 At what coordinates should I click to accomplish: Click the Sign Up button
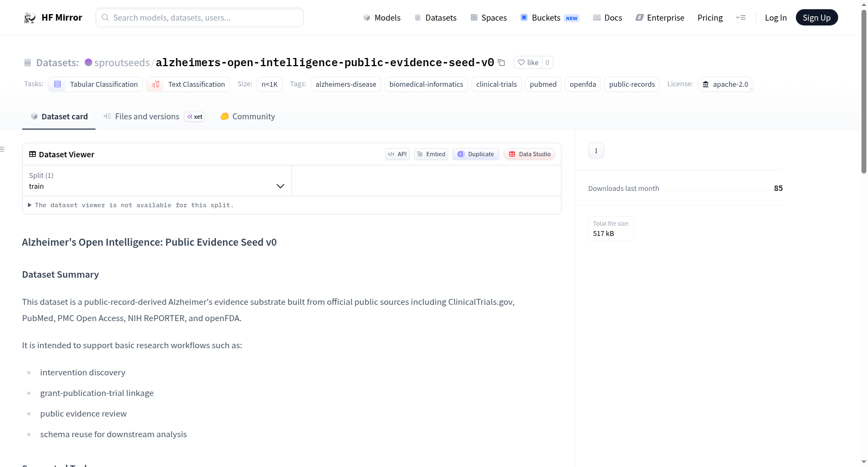[816, 17]
